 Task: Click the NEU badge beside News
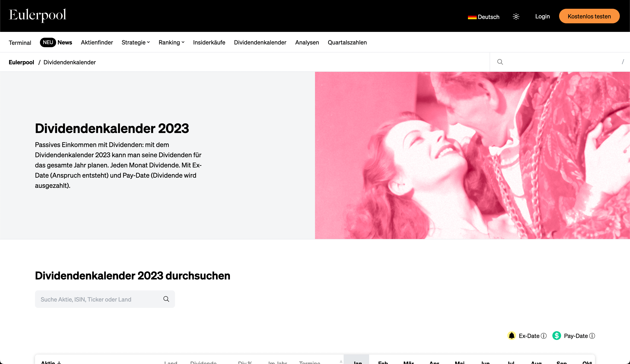click(x=48, y=42)
